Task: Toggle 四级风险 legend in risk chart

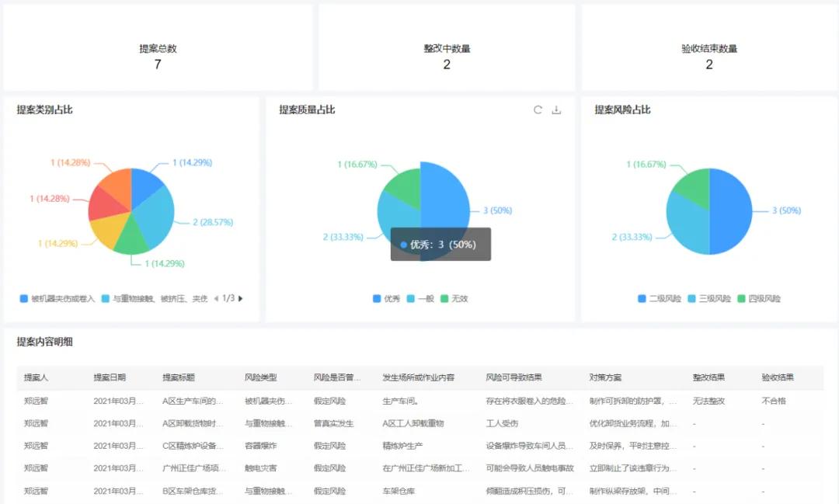Action: [x=759, y=298]
